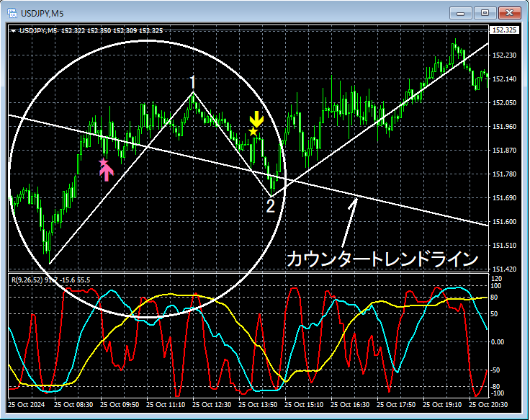The image size is (530, 420).
Task: Select the current price label 152.325
Action: tap(504, 30)
